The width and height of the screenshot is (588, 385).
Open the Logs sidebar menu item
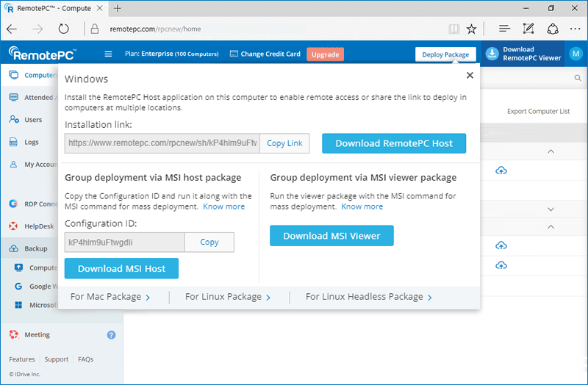32,142
